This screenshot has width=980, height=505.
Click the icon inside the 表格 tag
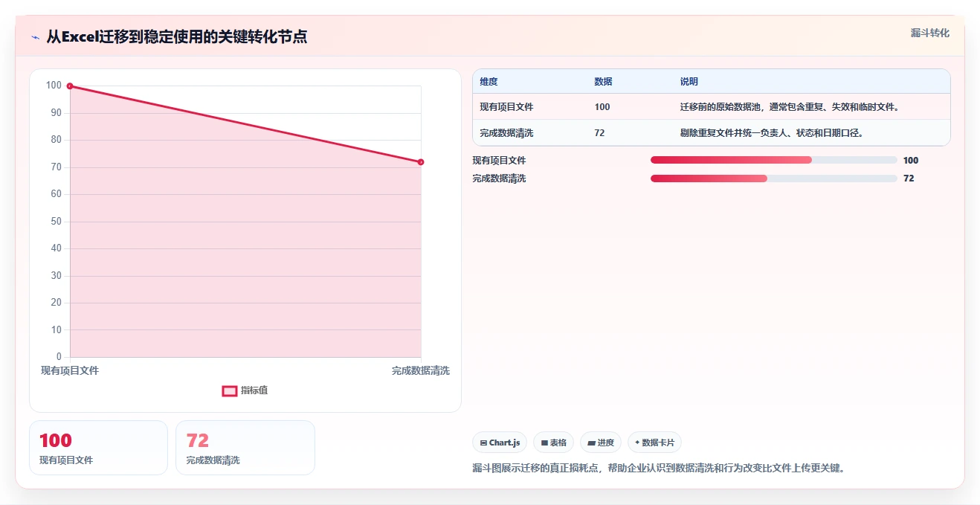click(544, 443)
